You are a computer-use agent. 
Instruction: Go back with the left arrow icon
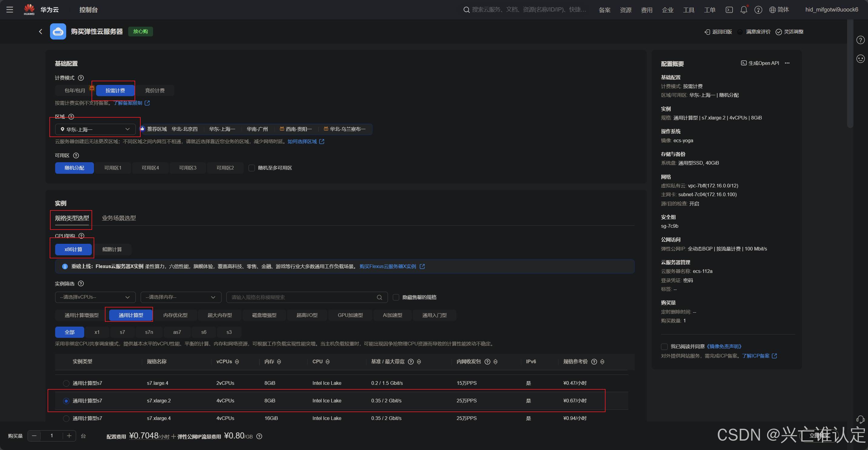[x=41, y=31]
